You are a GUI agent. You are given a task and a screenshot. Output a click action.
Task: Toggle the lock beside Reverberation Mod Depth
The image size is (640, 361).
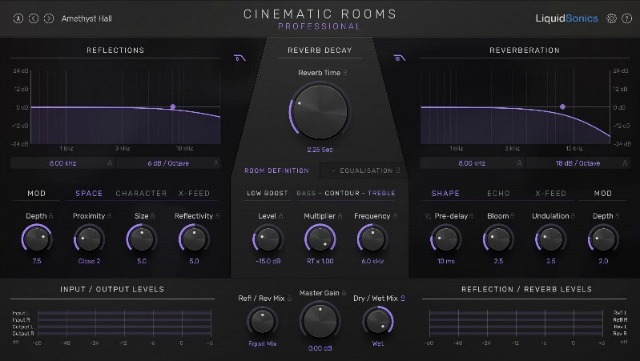[x=617, y=216]
